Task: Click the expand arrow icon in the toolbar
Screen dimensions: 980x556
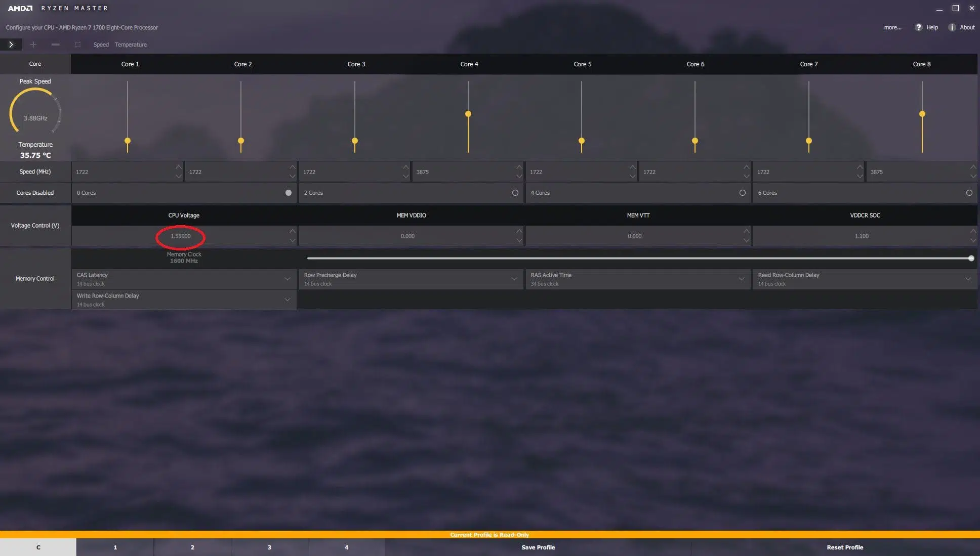Action: 11,45
